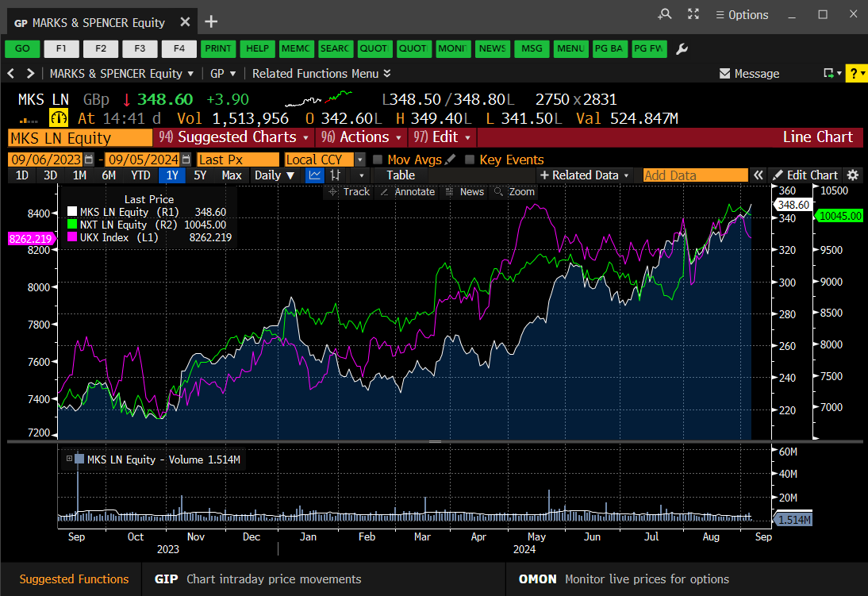Select the Track crosshair tool
Screen dimensions: 868x596
(349, 191)
